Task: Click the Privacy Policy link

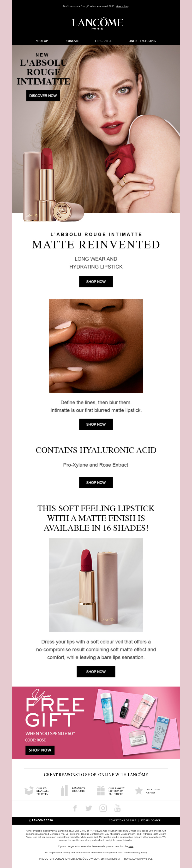Action: tap(140, 852)
